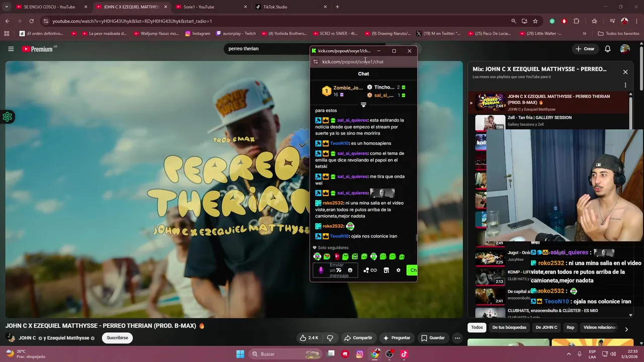644x362 pixels.
Task: Click the Kick chat microphone icon
Action: (321, 270)
